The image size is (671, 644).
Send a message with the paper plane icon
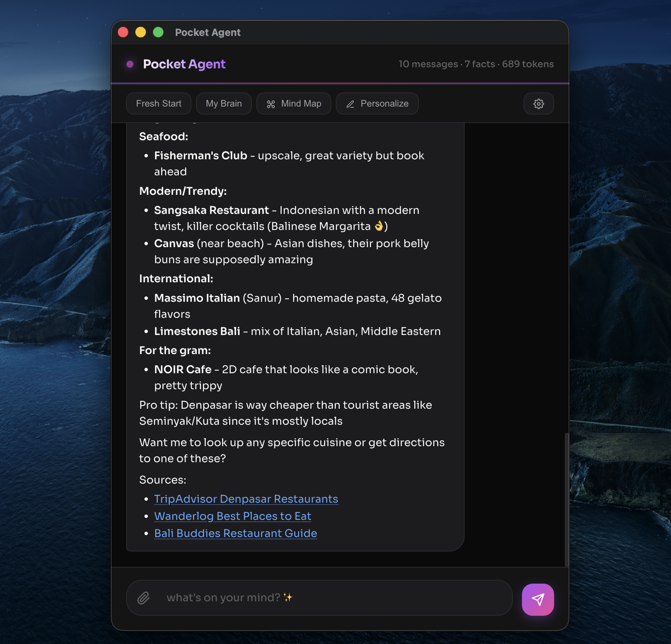[x=537, y=599]
